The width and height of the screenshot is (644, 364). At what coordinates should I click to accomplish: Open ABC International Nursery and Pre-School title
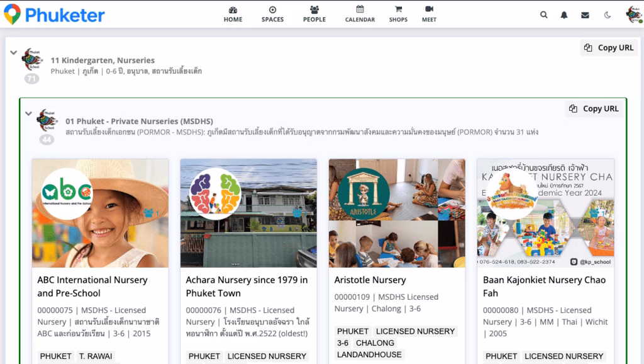[92, 287]
